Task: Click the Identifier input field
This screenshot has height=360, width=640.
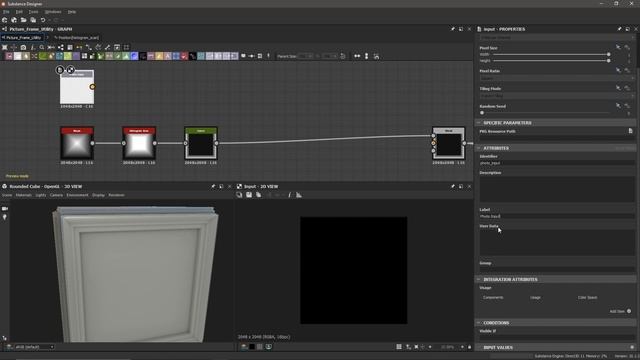Action: 556,162
